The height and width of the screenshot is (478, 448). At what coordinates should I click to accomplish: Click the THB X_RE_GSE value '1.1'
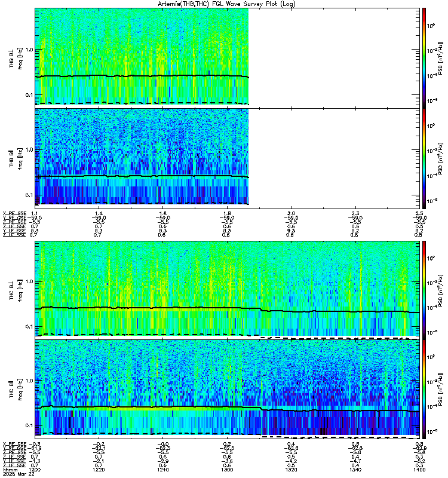[35, 213]
